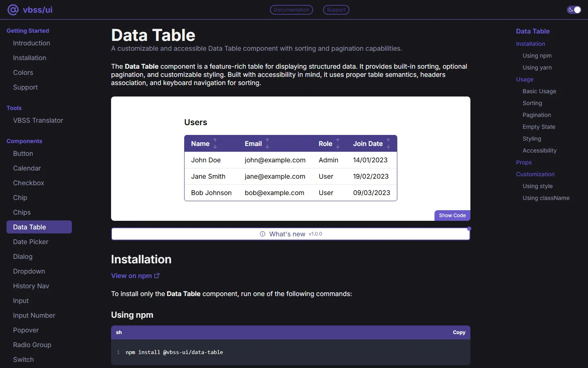Open the View on npm link
The image size is (588, 368).
(x=135, y=276)
